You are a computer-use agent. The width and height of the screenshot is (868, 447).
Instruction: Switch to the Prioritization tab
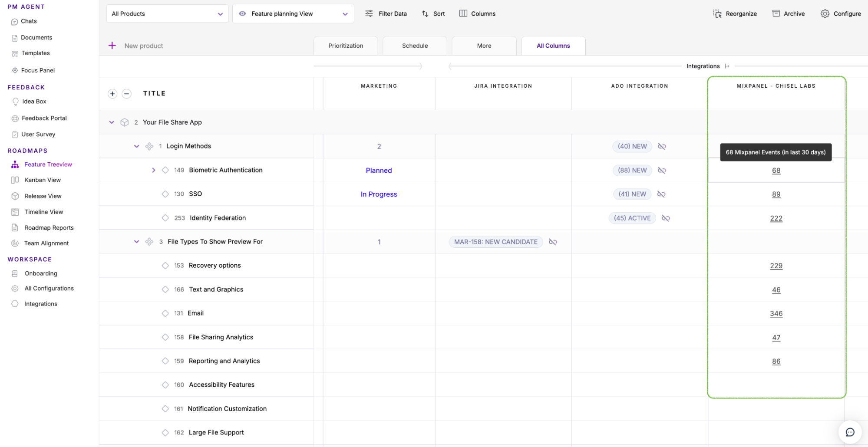pyautogui.click(x=346, y=46)
